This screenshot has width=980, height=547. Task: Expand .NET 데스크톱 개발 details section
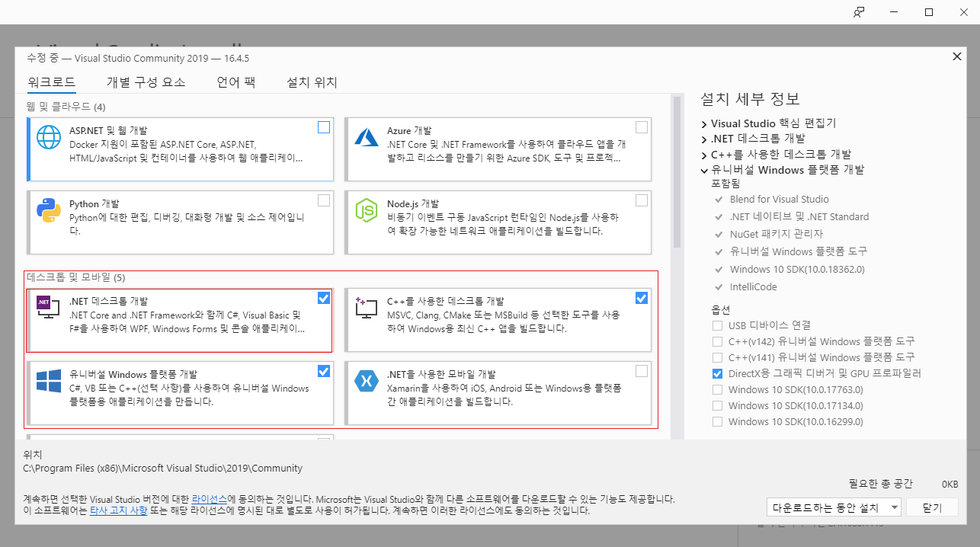point(704,139)
